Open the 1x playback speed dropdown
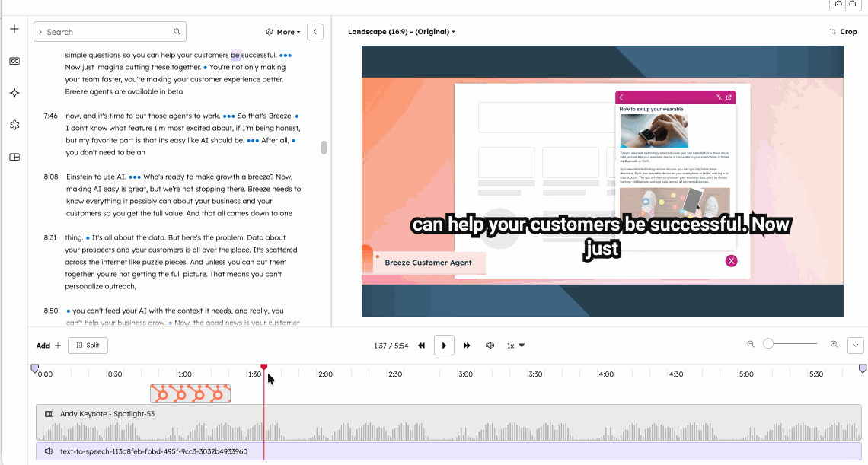The height and width of the screenshot is (465, 868). tap(515, 345)
